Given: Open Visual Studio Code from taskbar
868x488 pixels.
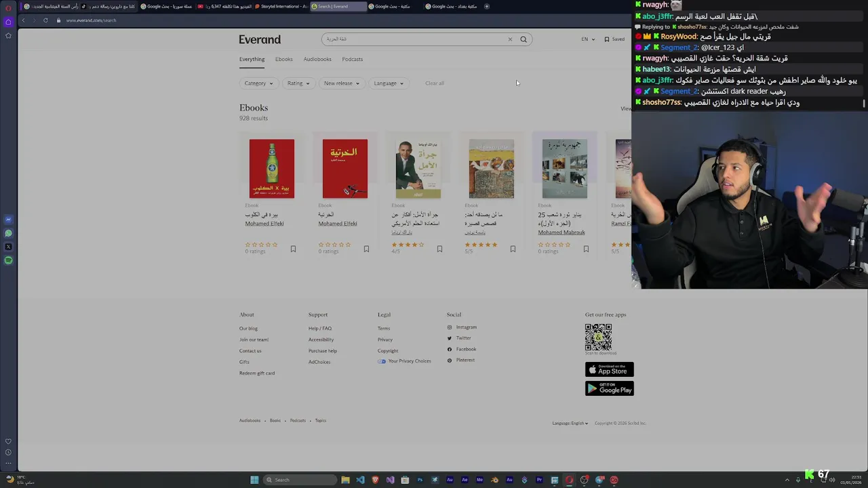Looking at the screenshot, I should pos(360,480).
